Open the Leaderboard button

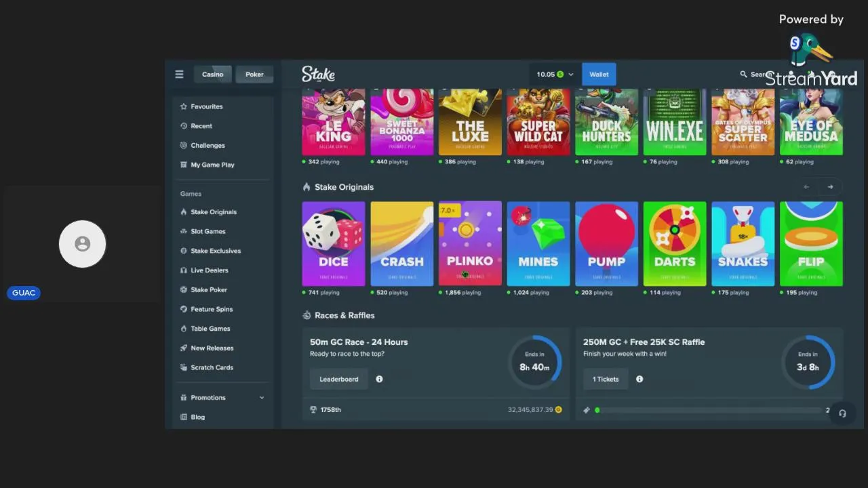pos(339,379)
